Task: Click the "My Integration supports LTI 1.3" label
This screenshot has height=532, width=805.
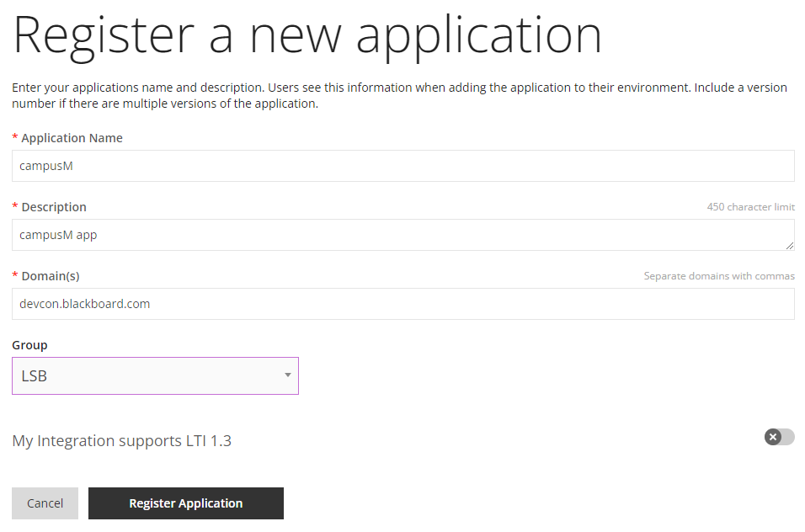Action: coord(121,440)
